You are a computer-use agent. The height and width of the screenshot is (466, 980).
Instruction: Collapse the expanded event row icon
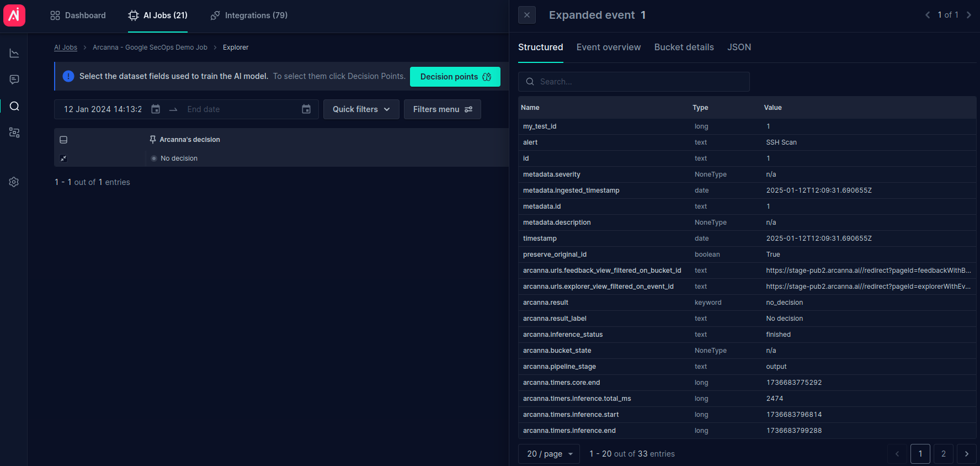point(63,158)
